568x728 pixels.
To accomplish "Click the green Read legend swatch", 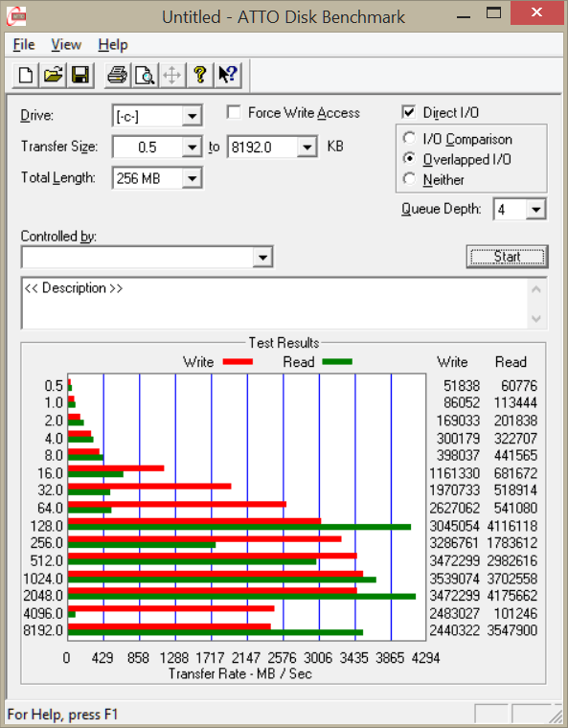I will (337, 362).
